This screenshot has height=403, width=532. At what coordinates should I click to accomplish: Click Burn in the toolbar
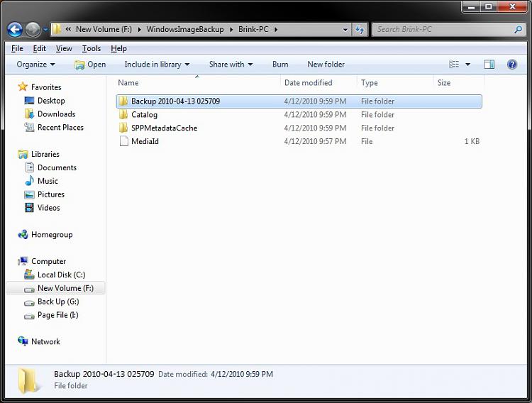pos(280,64)
